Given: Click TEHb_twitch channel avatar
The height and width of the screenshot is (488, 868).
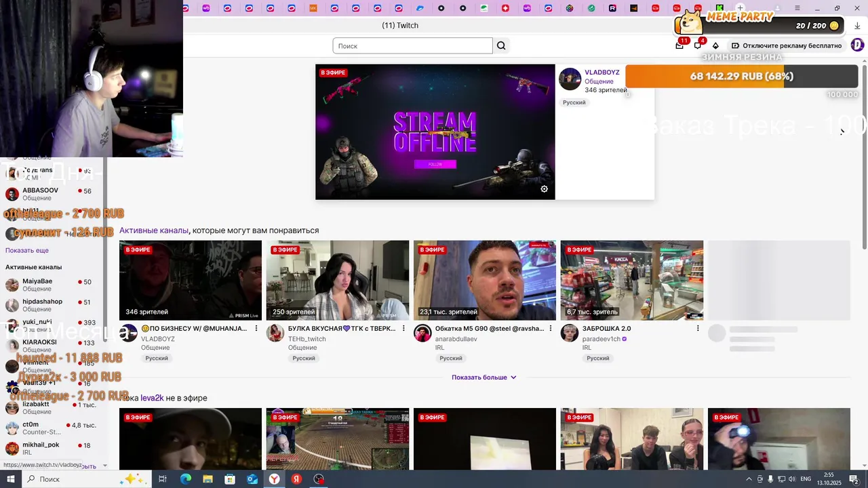Looking at the screenshot, I should click(275, 333).
